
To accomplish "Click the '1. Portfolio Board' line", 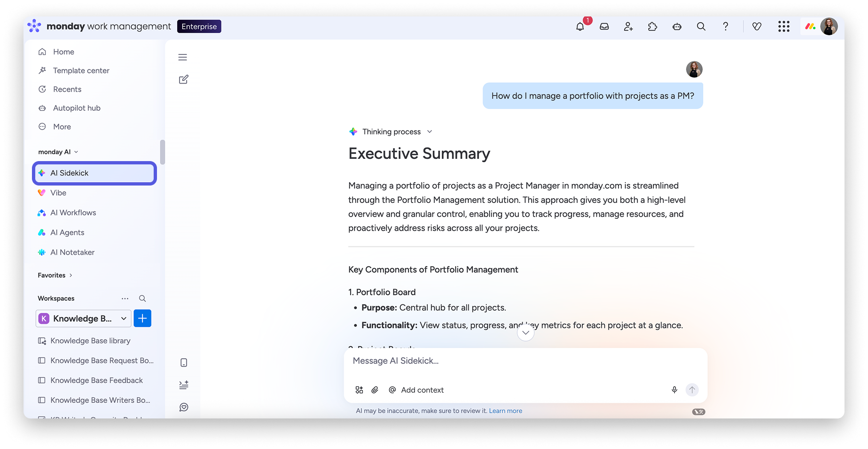I will pos(382,292).
